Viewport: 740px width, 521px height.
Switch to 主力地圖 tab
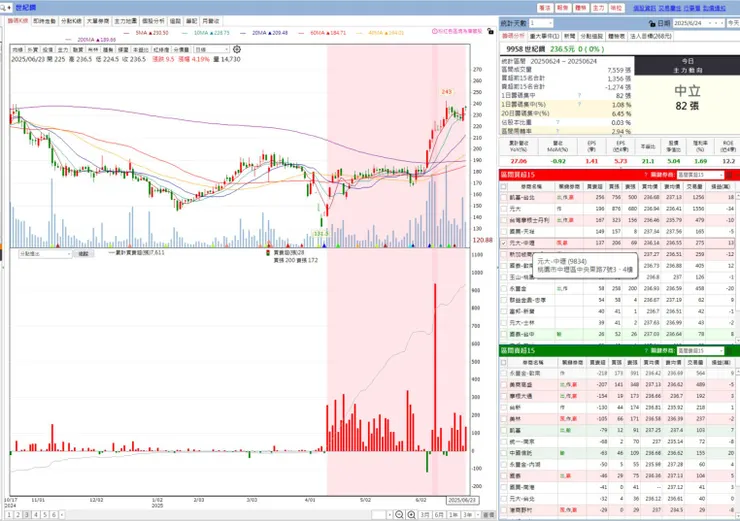(x=126, y=21)
